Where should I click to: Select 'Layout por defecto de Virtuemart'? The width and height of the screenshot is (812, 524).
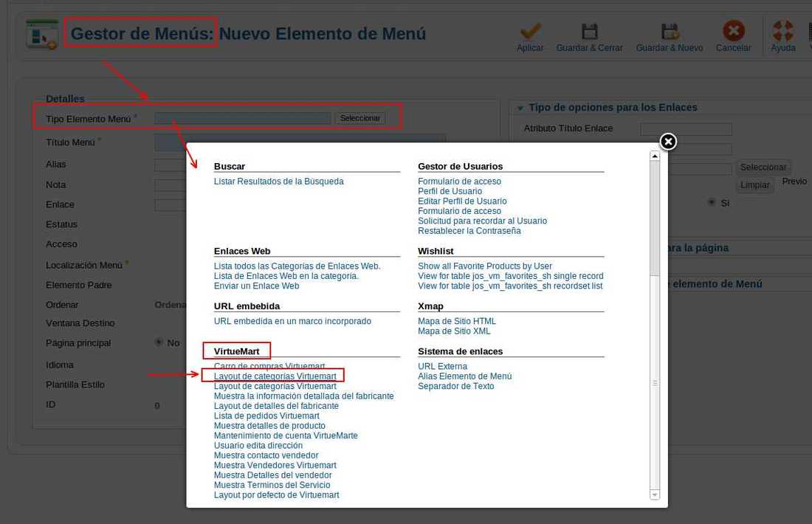coord(277,494)
